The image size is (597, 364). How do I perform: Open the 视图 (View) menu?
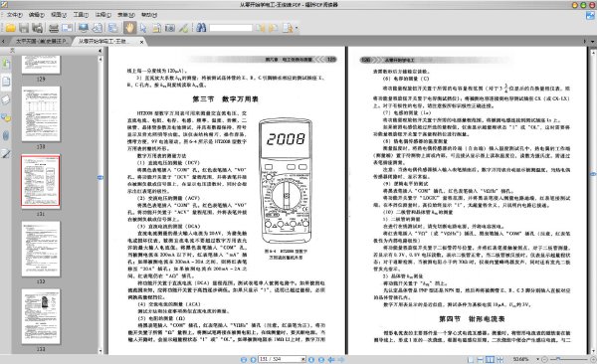coord(59,15)
